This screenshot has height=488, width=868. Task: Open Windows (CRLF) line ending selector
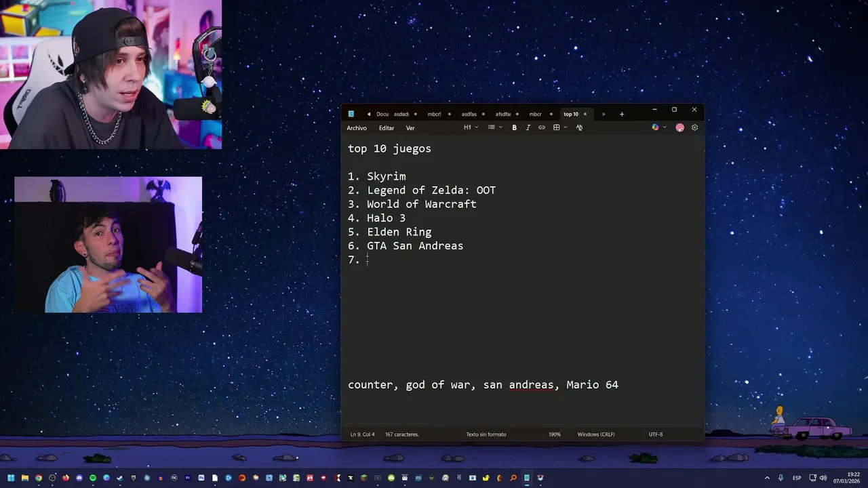pos(596,434)
